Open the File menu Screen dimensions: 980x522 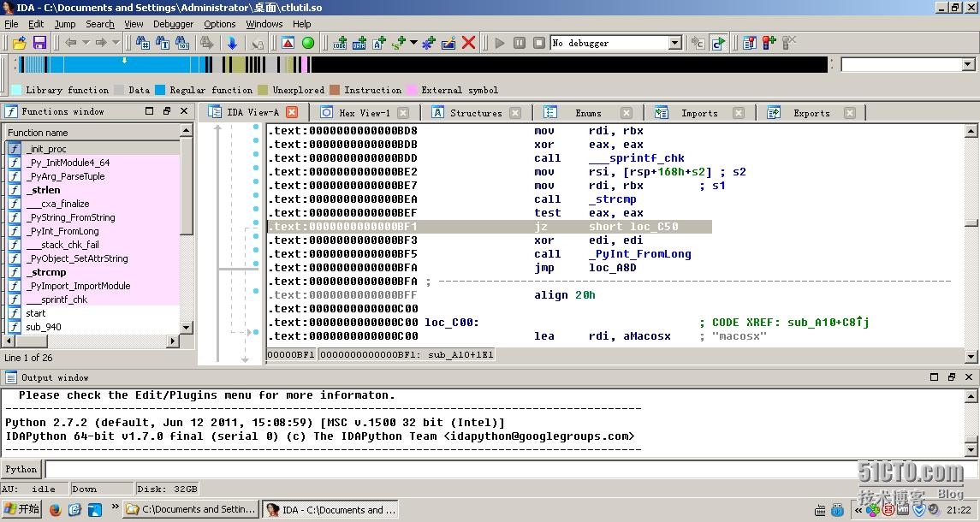point(11,24)
